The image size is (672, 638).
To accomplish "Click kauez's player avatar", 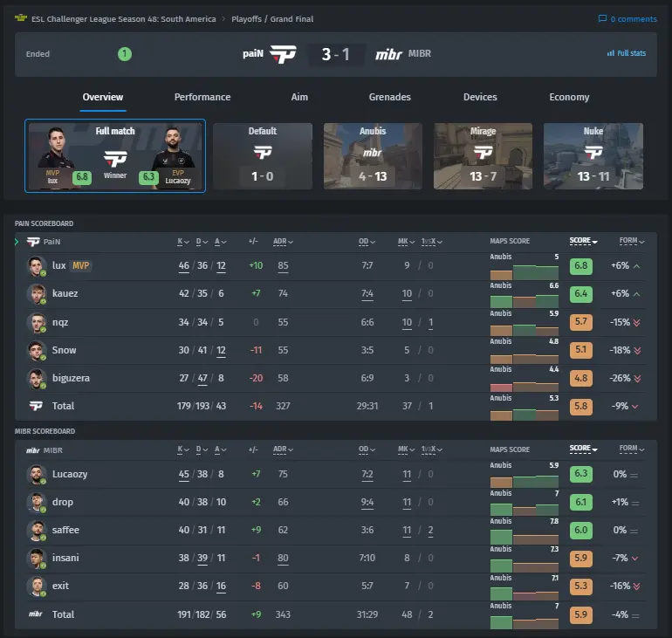I will click(x=36, y=294).
